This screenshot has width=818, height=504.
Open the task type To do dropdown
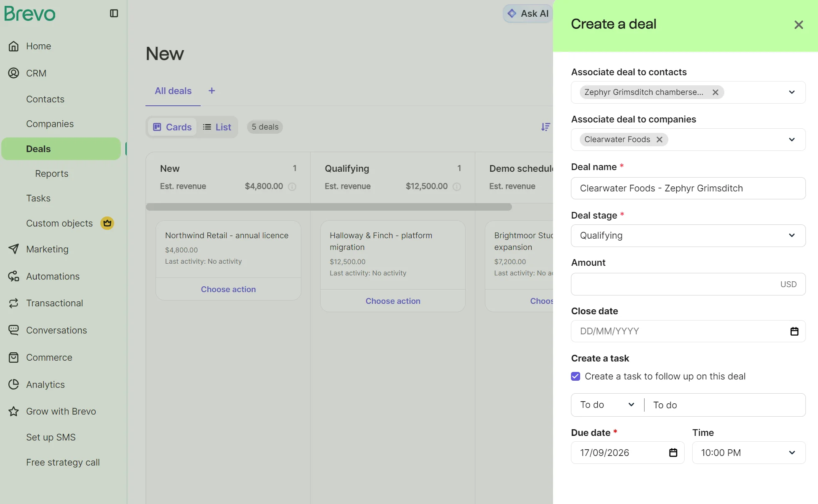pyautogui.click(x=607, y=405)
